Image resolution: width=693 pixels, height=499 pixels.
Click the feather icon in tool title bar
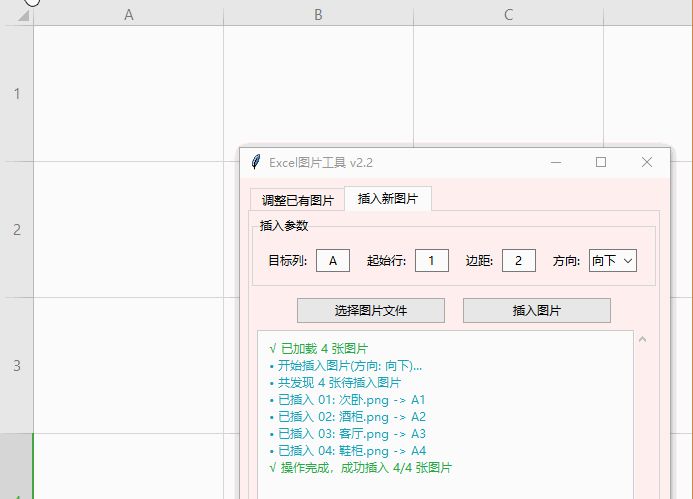[256, 162]
